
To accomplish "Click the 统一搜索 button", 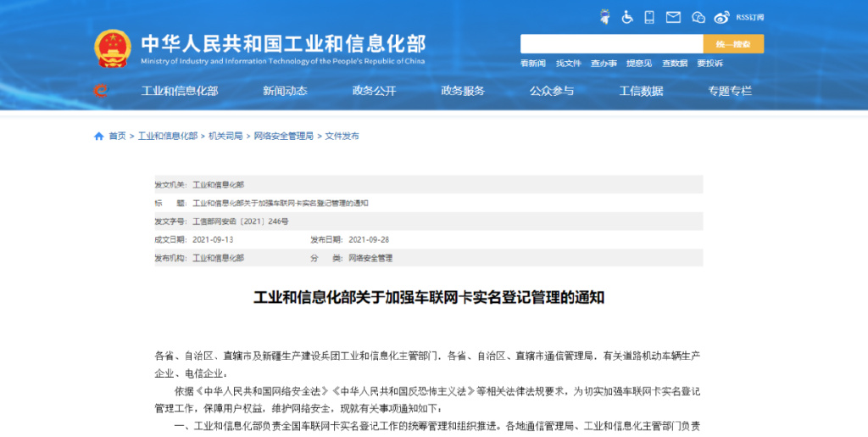I will 733,44.
